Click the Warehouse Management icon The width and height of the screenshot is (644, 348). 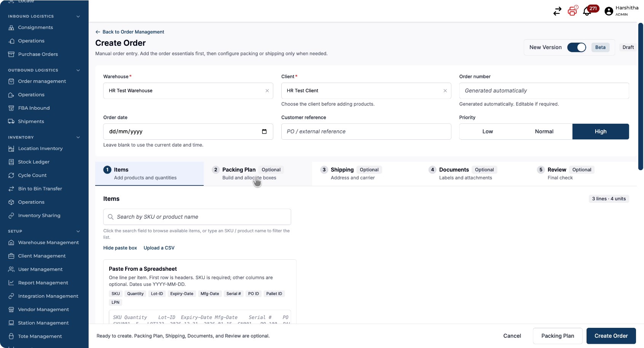[11, 243]
